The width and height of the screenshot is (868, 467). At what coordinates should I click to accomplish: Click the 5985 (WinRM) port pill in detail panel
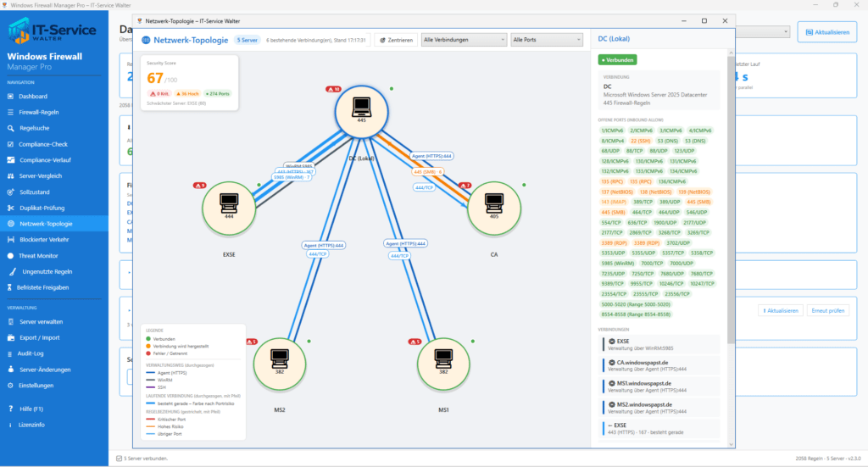tap(618, 264)
